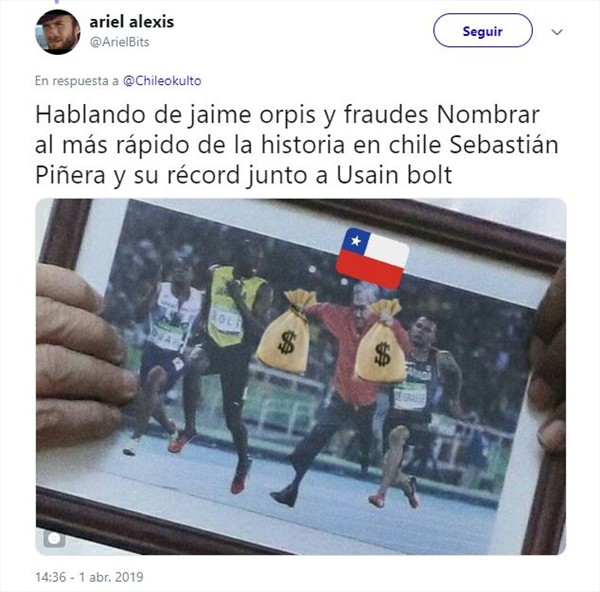
Task: Click the left money bag sticker
Action: coord(286,331)
